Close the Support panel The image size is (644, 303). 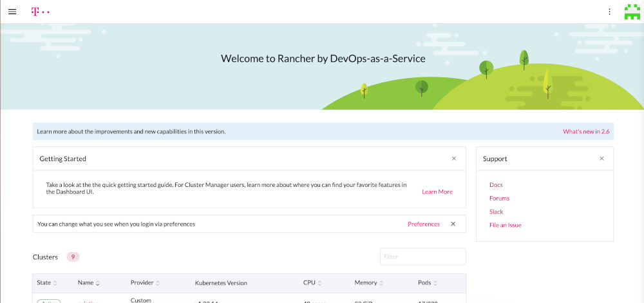point(601,159)
